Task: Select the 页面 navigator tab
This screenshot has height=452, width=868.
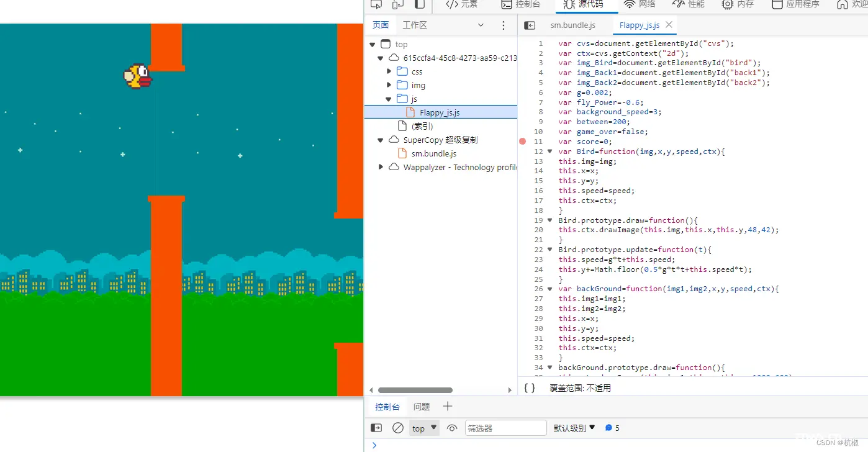Action: (381, 25)
